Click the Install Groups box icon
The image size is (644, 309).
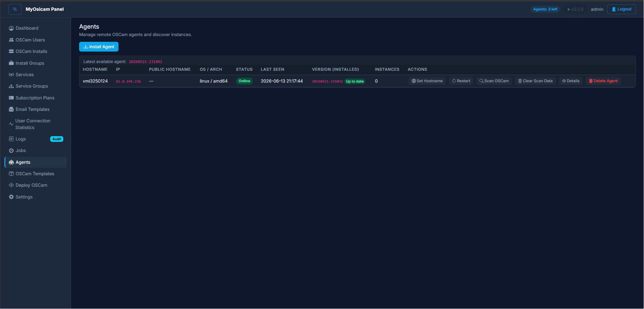pos(11,63)
